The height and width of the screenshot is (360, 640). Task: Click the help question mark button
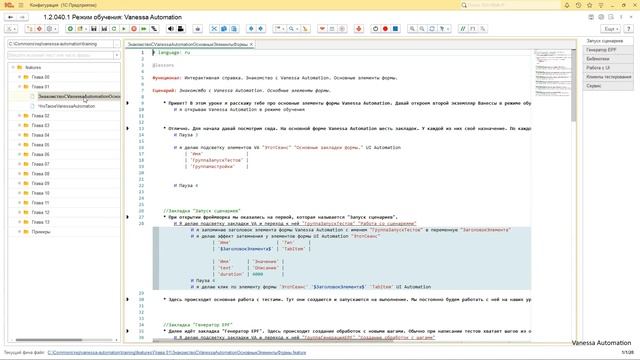tap(629, 29)
